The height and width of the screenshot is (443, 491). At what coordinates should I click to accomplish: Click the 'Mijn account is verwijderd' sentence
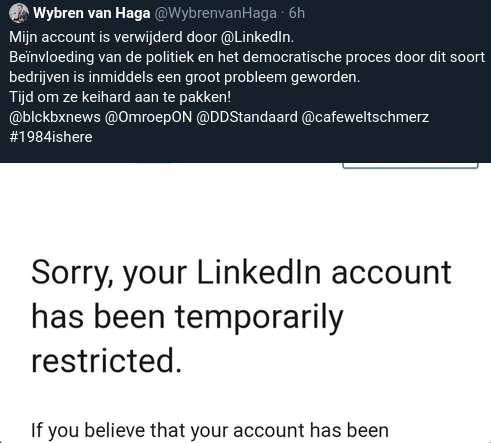click(x=151, y=37)
